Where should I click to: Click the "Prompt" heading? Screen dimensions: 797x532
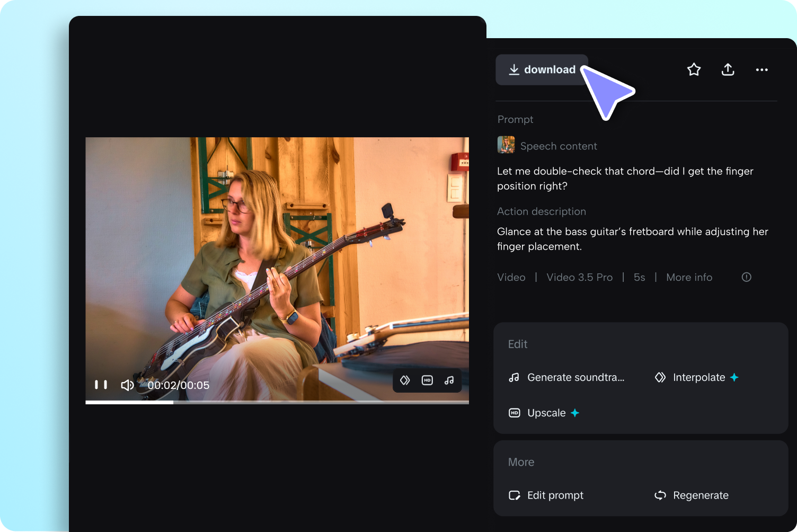[x=516, y=120]
